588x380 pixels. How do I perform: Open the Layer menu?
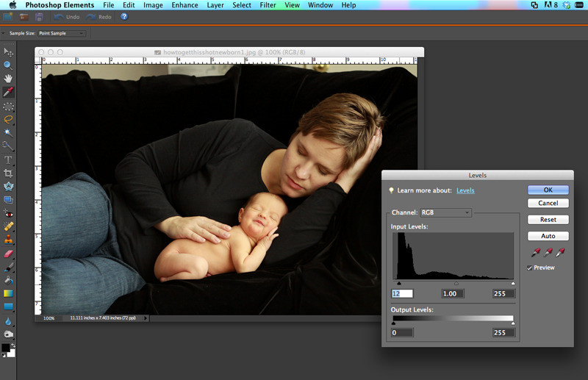(215, 5)
